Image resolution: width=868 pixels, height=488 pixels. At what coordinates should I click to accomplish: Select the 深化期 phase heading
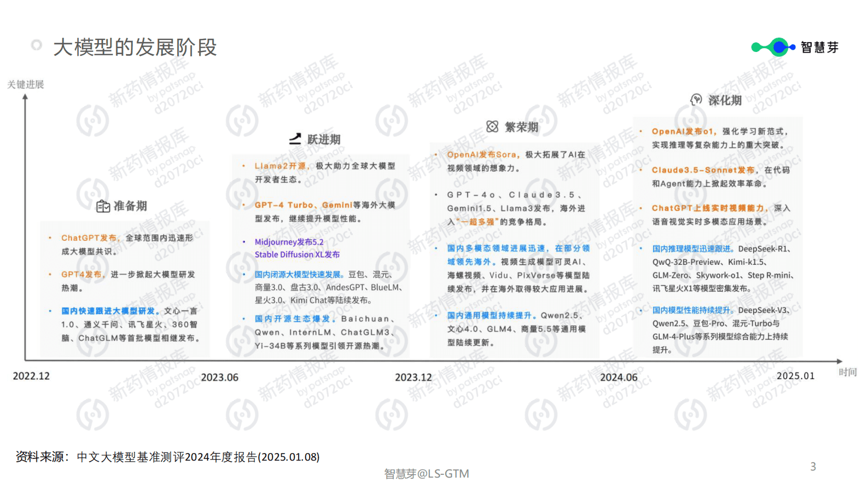(725, 101)
